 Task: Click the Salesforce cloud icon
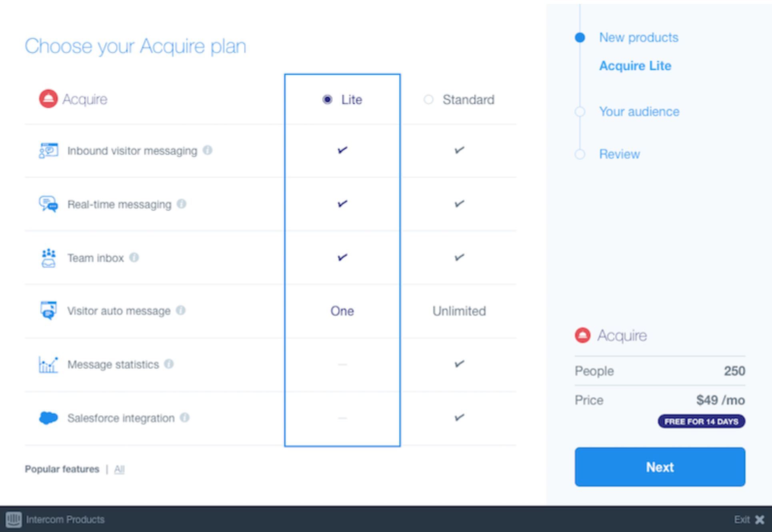48,418
